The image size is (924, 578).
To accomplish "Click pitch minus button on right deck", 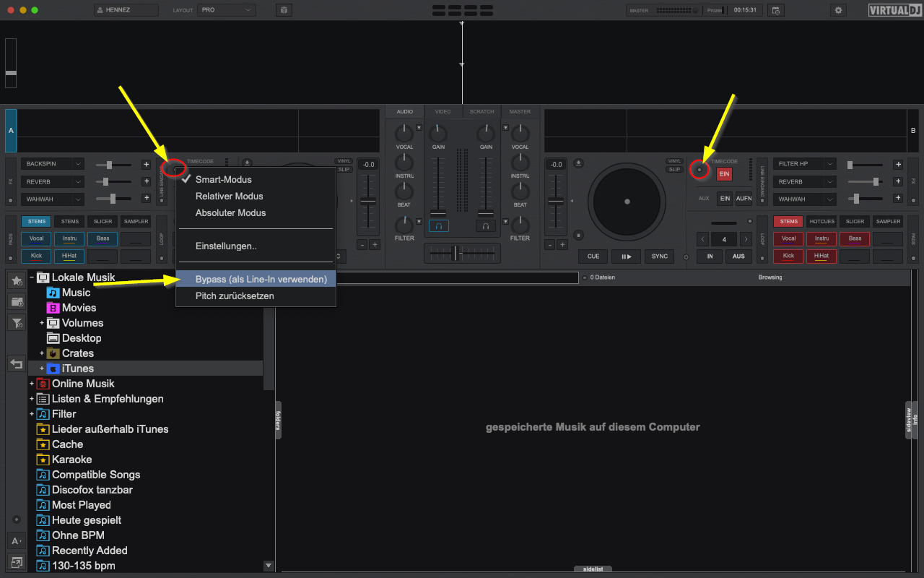I will click(x=549, y=245).
